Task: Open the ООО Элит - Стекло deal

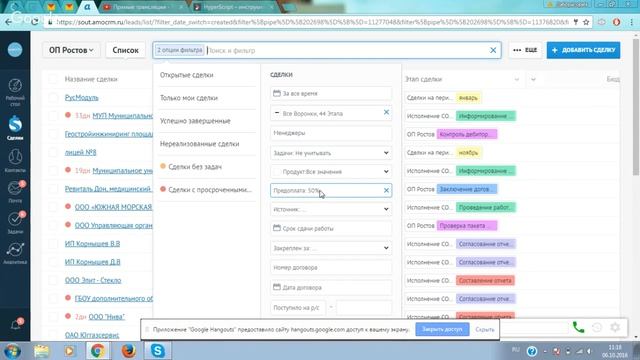Action: (x=93, y=280)
